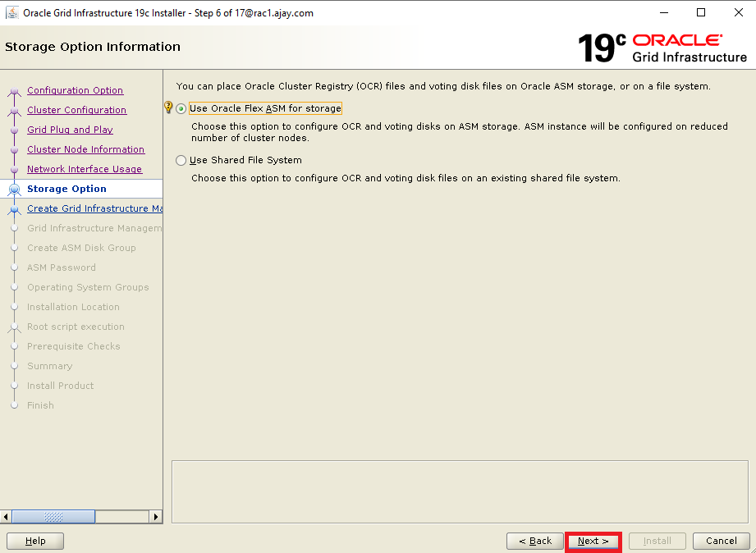Click the Operating System Groups label
Image resolution: width=756 pixels, height=553 pixels.
88,287
